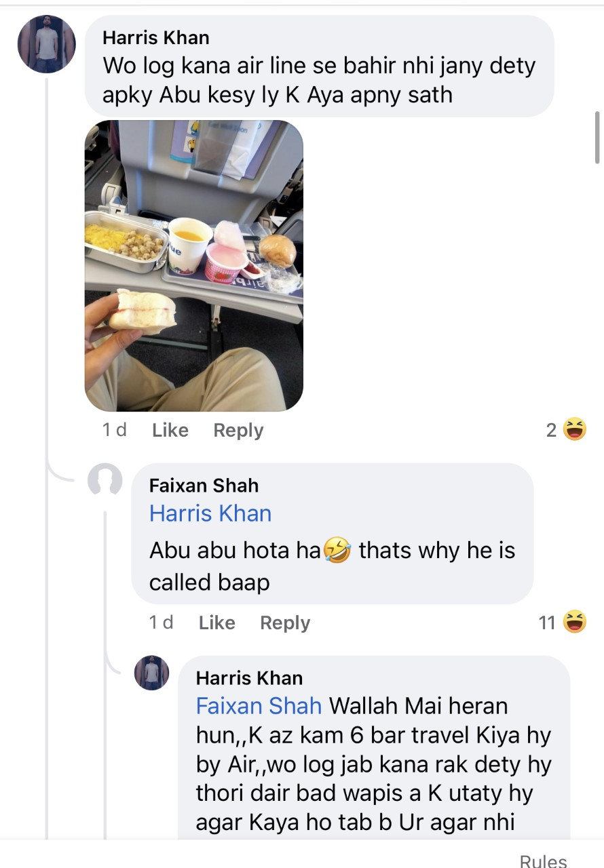Screen dimensions: 604x868
Task: Click the Harris Khan name on the first comment
Action: tap(155, 37)
